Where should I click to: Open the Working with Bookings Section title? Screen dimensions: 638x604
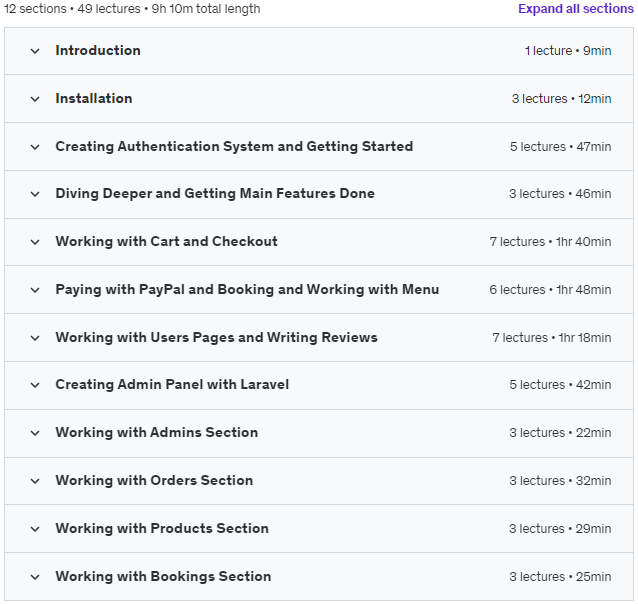coord(163,576)
